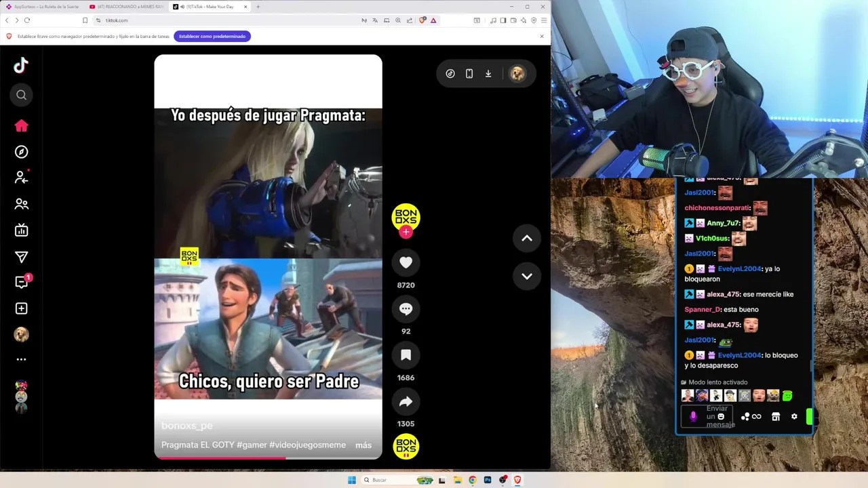This screenshot has height=488, width=868.
Task: Open Upload plus icon in sidebar
Action: (x=21, y=308)
